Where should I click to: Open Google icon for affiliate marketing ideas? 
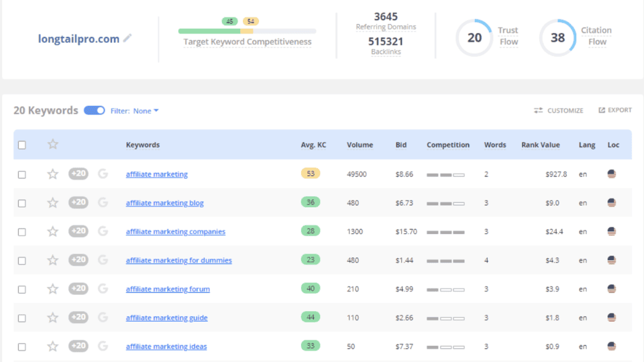[103, 346]
